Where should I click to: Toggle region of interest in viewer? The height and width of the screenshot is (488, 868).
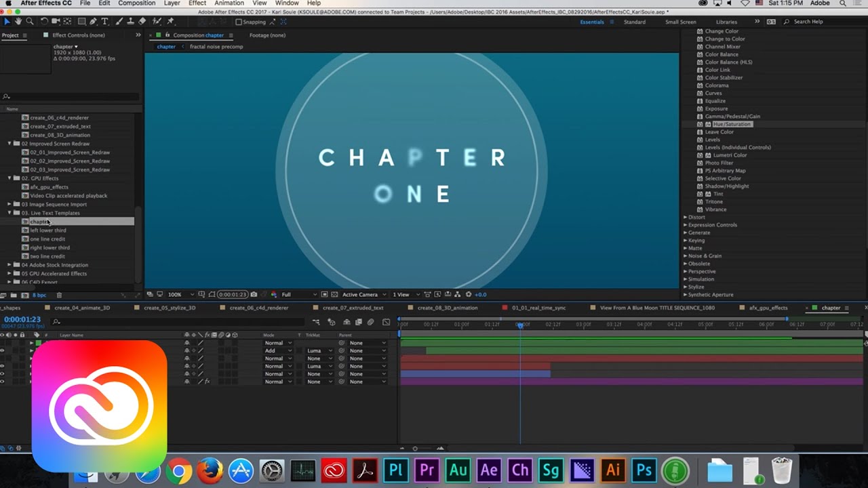324,295
